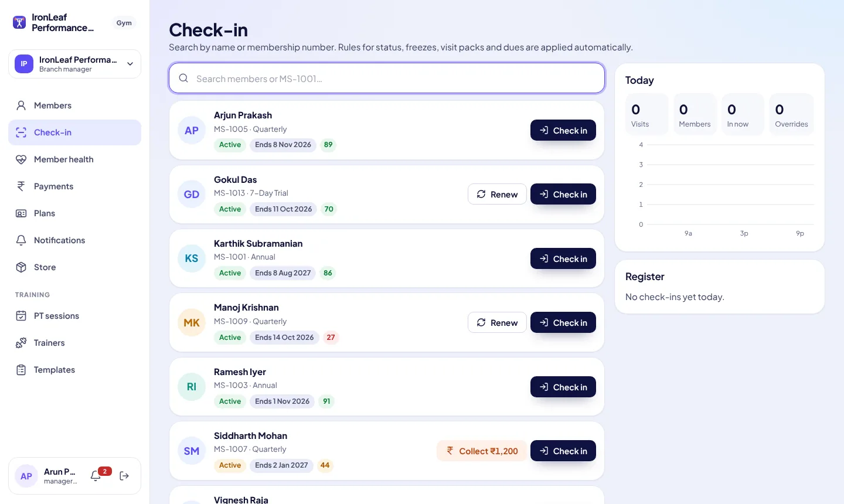Click Manoj Krishnan's health score 27
The image size is (844, 504).
[x=331, y=337]
